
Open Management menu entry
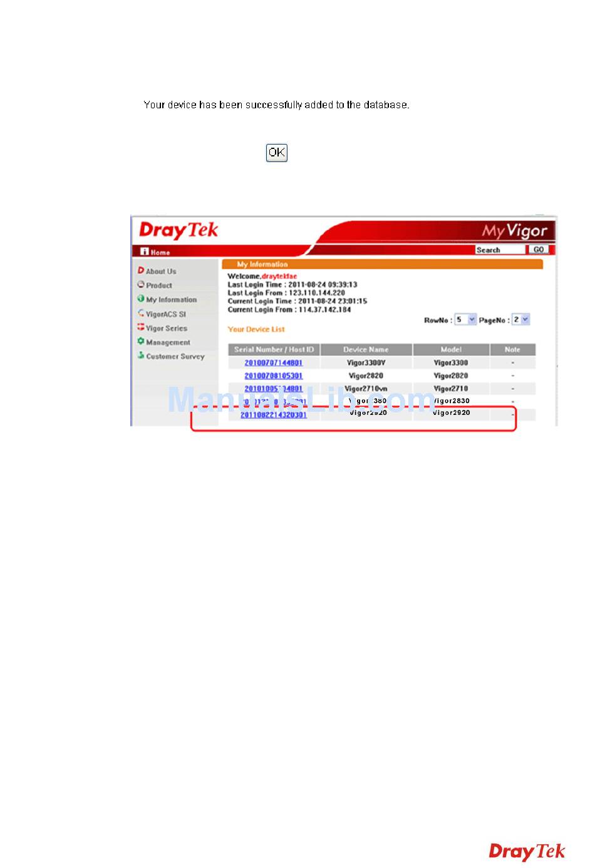168,342
